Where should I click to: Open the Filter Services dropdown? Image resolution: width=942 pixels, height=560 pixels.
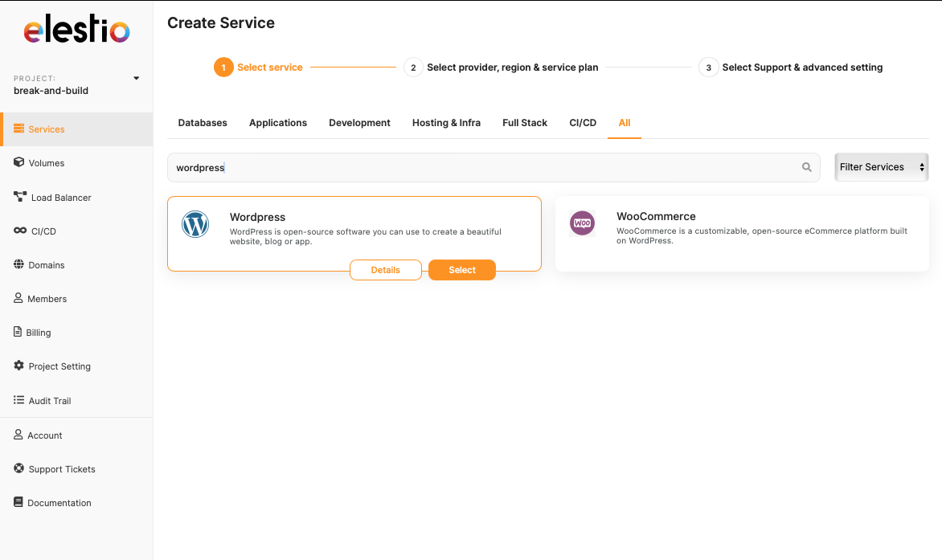[x=881, y=167]
